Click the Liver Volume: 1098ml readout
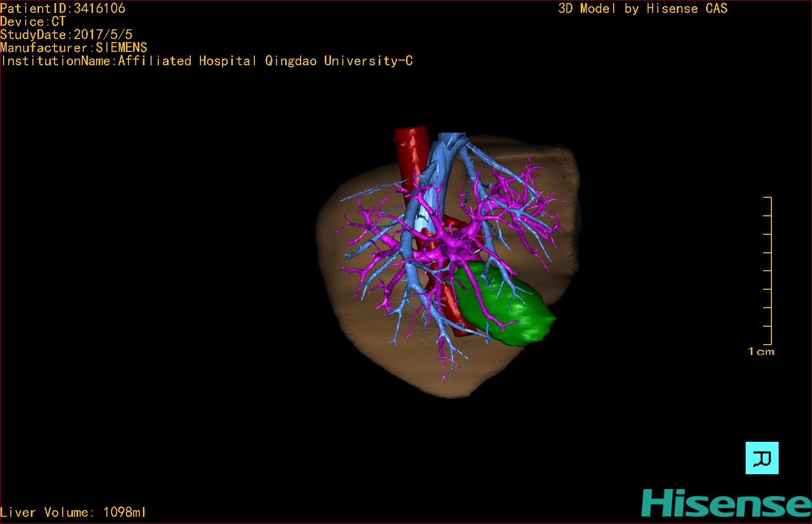812x524 pixels. click(x=73, y=512)
